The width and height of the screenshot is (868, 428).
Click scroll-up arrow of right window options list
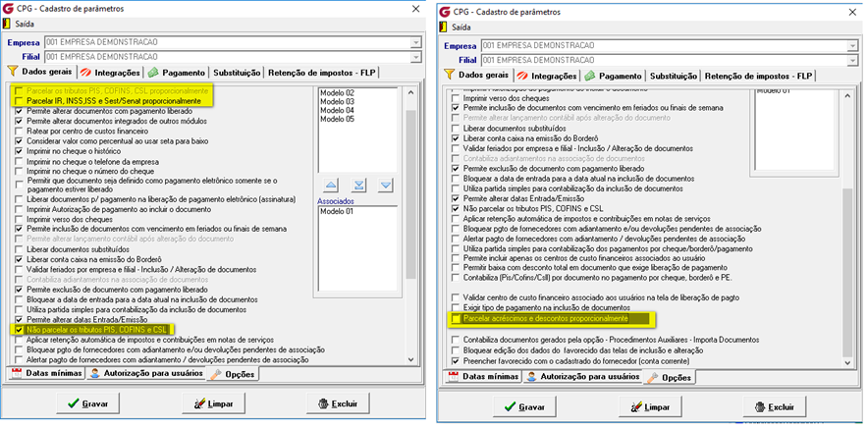[847, 95]
